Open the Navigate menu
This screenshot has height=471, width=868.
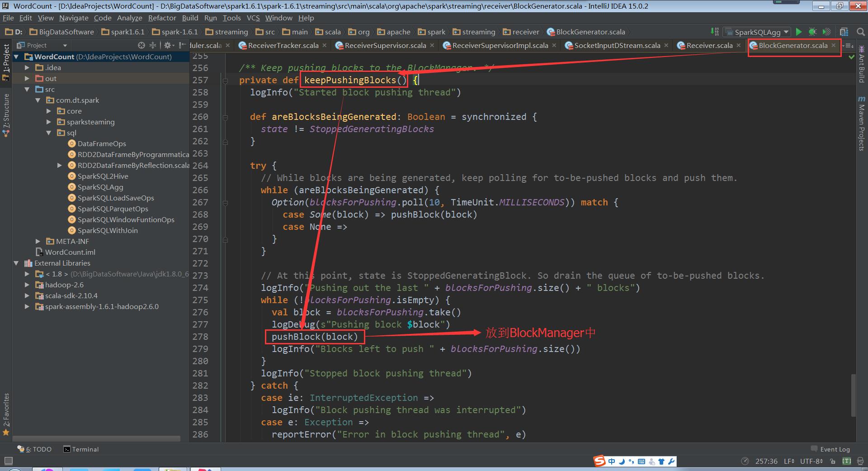(x=74, y=18)
